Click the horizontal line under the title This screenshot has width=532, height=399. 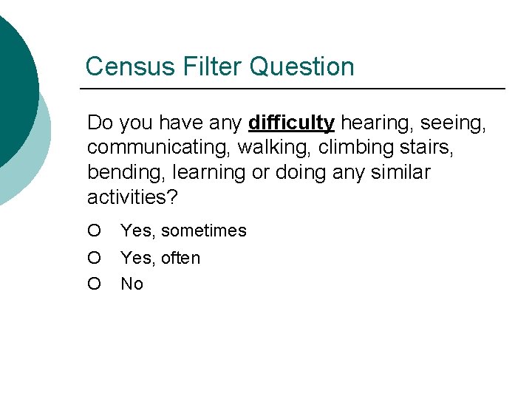(293, 89)
